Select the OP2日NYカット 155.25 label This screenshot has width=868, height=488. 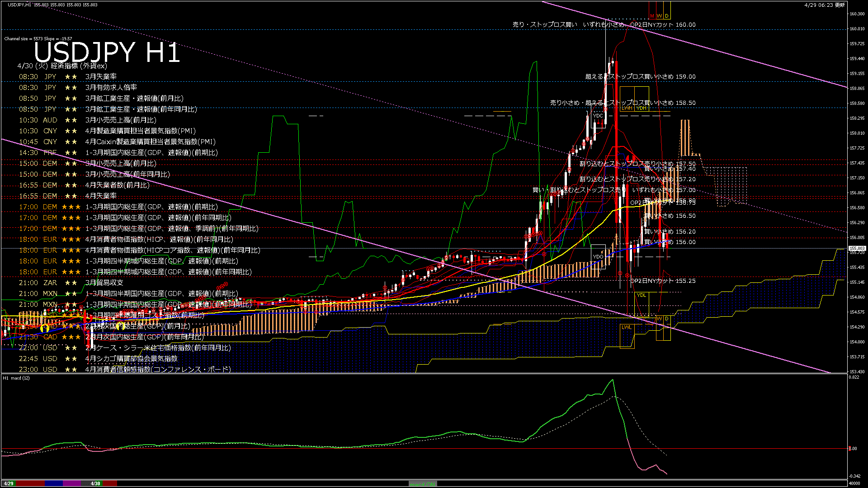[663, 281]
